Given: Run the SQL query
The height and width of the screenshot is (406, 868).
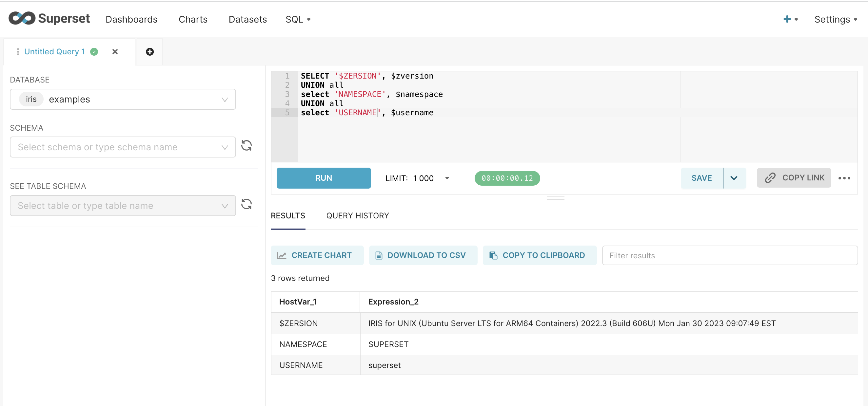Looking at the screenshot, I should (x=324, y=178).
